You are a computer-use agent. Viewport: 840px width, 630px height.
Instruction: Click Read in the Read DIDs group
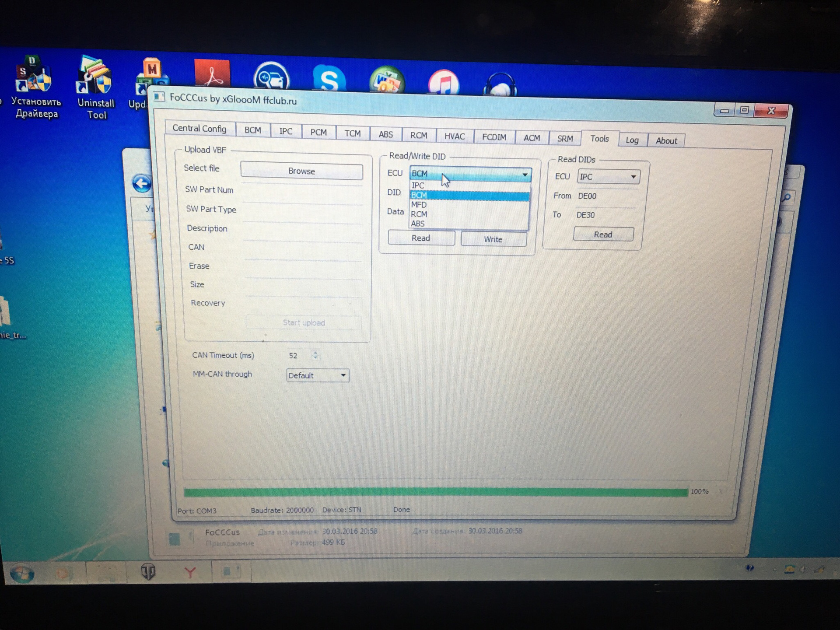(603, 234)
